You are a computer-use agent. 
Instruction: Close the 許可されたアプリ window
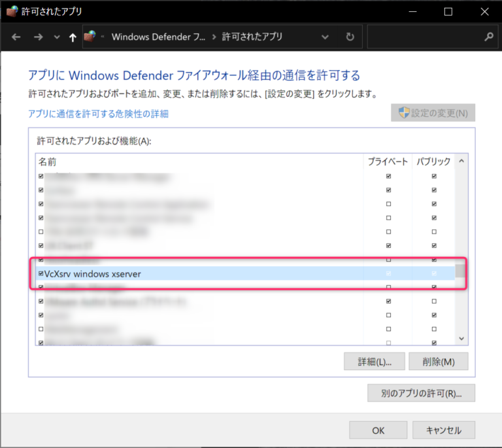[484, 12]
